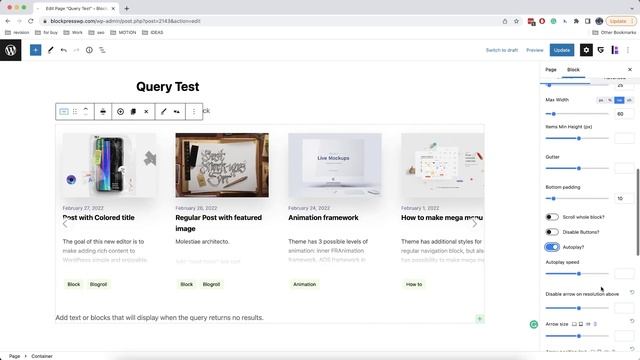Open the WordPress logo menu

11,50
